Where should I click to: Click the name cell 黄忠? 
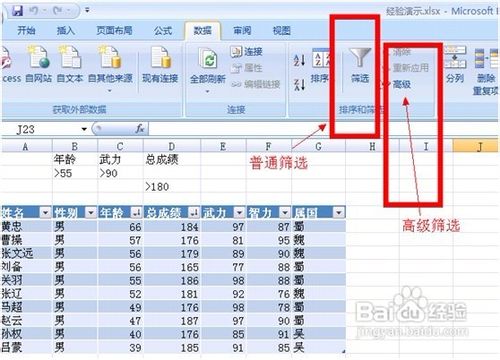(27, 227)
